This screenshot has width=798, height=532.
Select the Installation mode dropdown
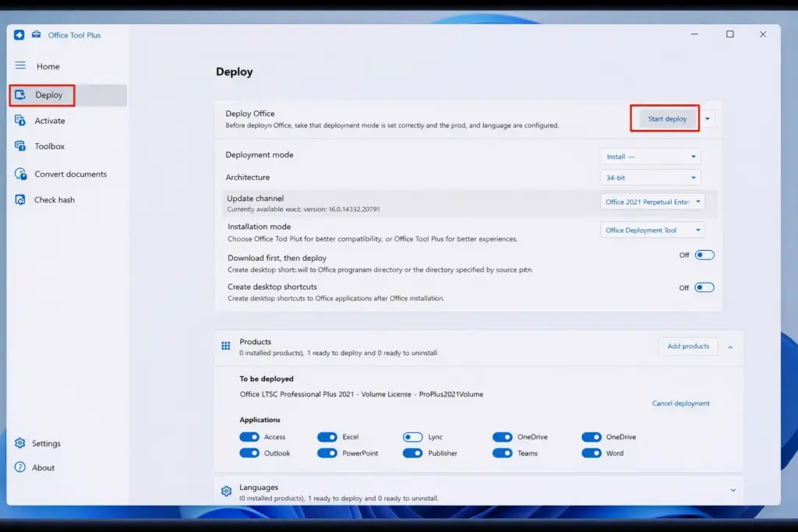pyautogui.click(x=653, y=230)
